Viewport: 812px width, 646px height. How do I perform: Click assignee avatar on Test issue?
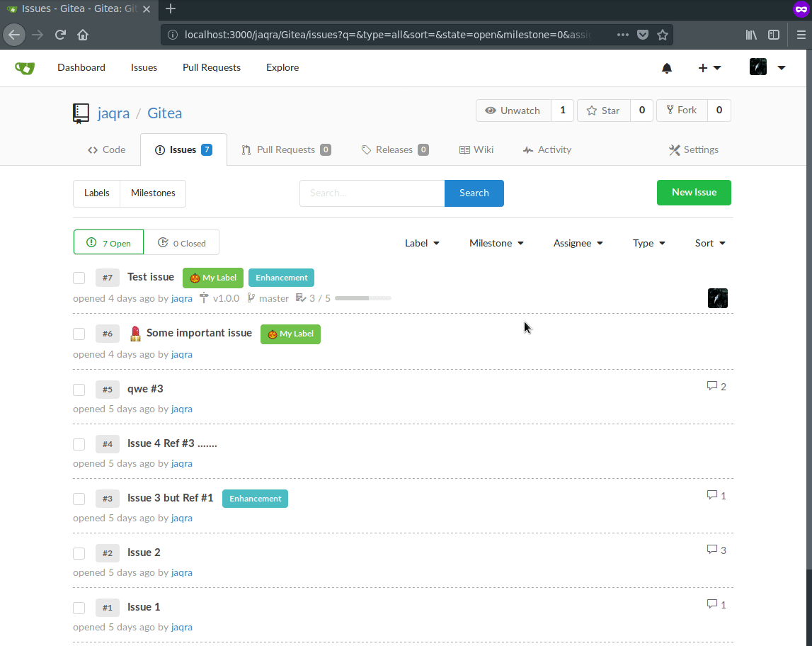click(718, 298)
